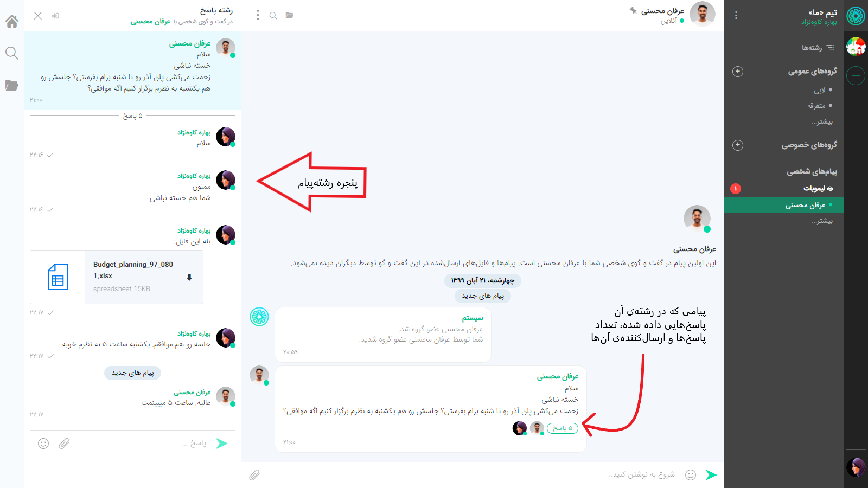
Task: Open three-dot menu in chat header
Action: click(x=258, y=15)
